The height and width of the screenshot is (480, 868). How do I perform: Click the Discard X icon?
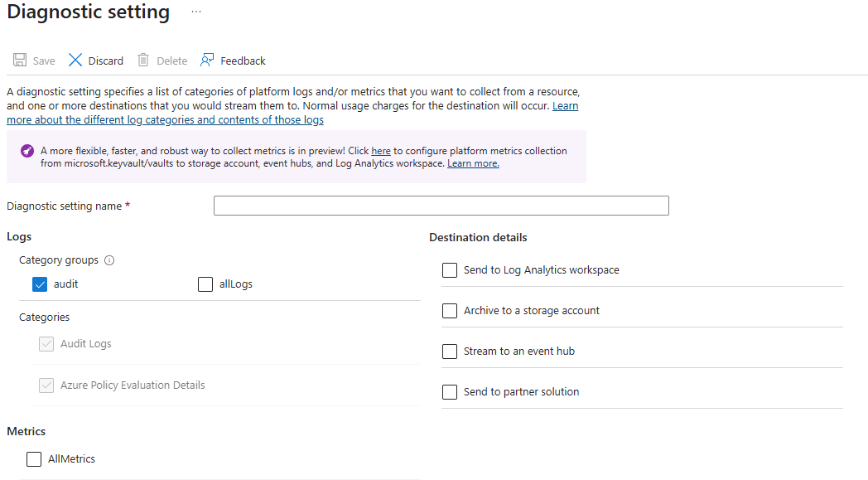74,60
